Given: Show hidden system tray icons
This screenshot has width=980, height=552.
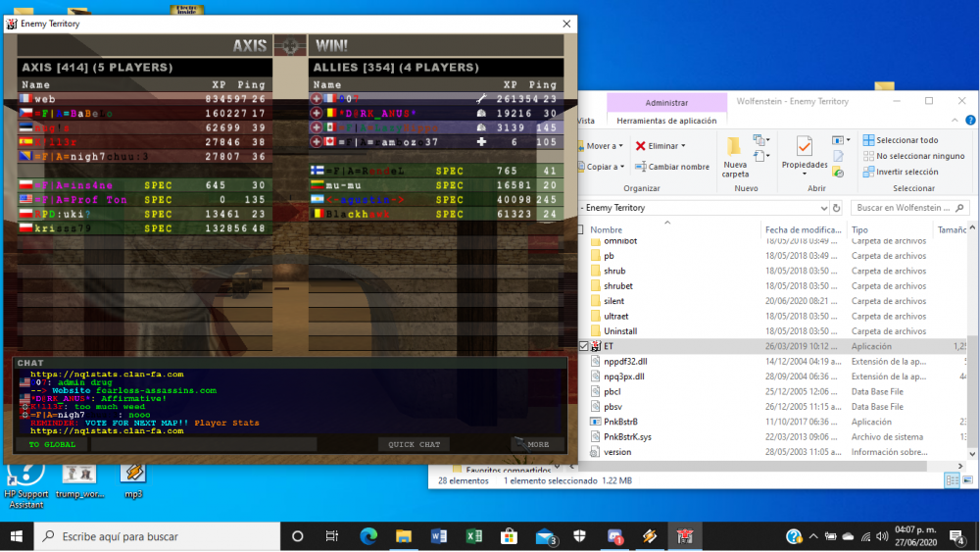Looking at the screenshot, I should 813,536.
